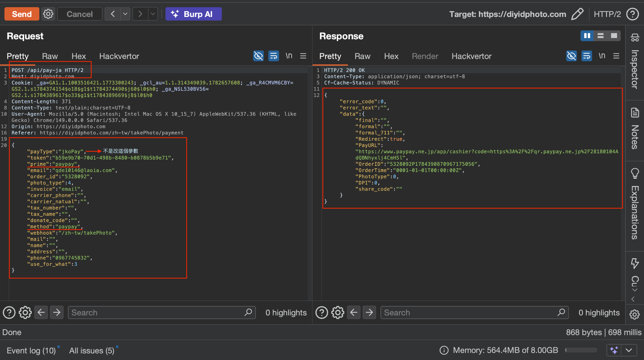The width and height of the screenshot is (644, 360).
Task: Open the Event log (10)
Action: 31,351
